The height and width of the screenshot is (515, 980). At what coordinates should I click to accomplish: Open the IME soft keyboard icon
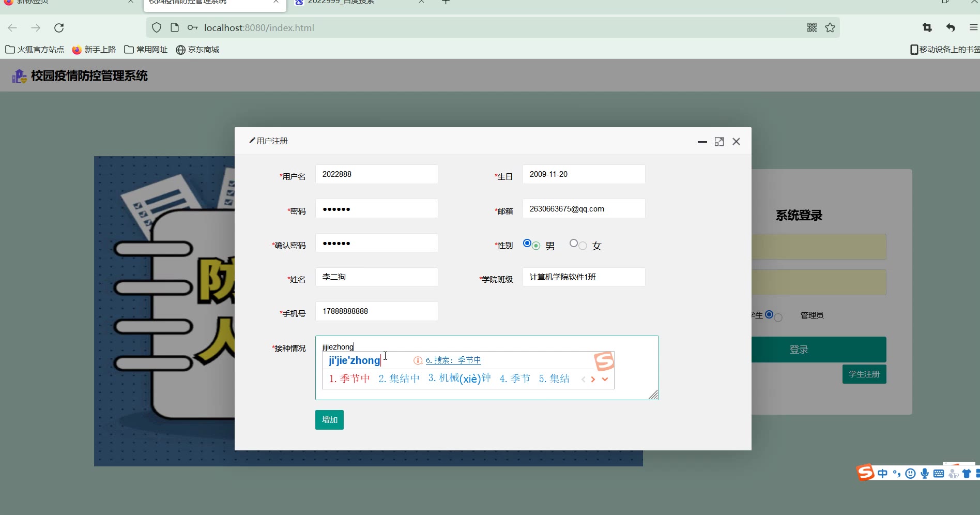coord(939,474)
